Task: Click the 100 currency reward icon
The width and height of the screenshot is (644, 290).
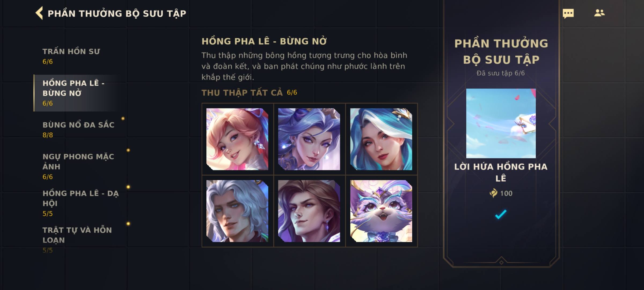Action: point(493,193)
